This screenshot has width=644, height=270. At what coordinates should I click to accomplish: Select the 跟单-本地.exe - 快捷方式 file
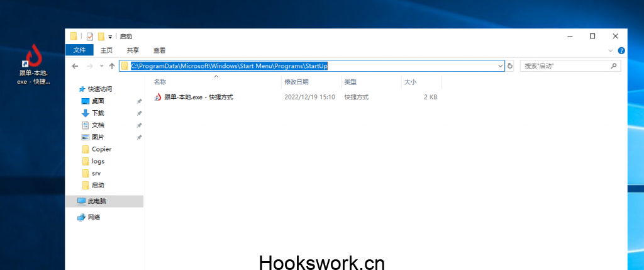(198, 97)
